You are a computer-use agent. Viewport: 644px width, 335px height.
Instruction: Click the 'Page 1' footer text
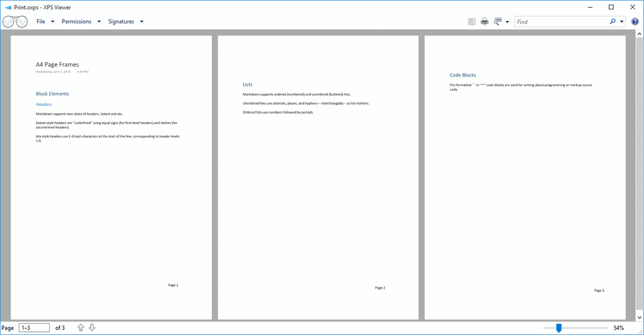(x=173, y=285)
